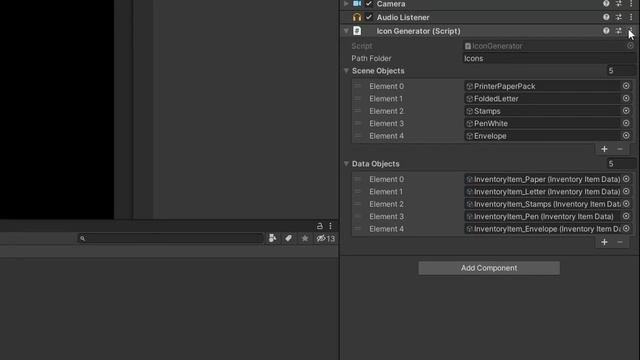Collapse the Scene Objects list

(x=346, y=71)
